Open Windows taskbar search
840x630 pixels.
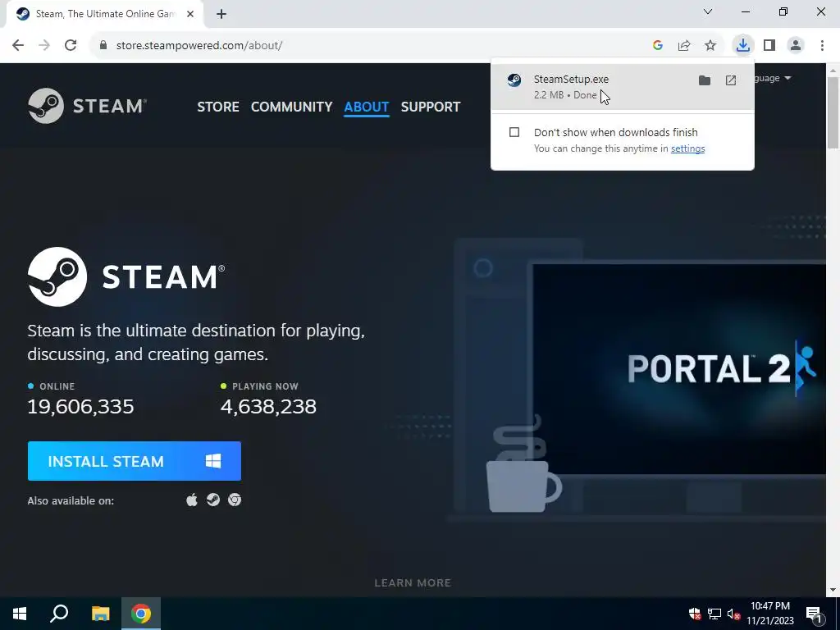(59, 614)
